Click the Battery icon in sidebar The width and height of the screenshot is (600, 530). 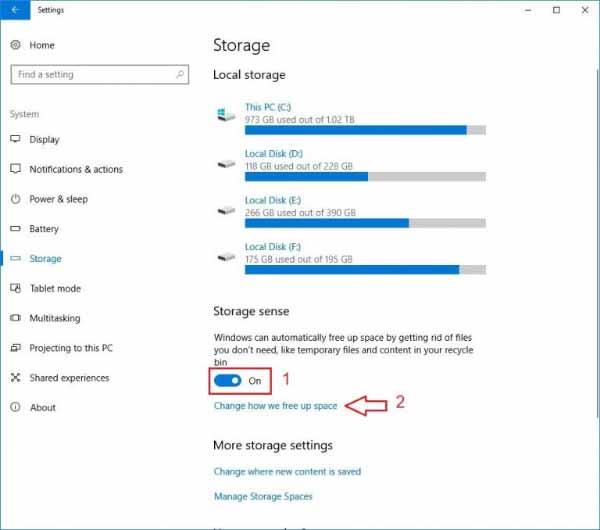[x=15, y=228]
